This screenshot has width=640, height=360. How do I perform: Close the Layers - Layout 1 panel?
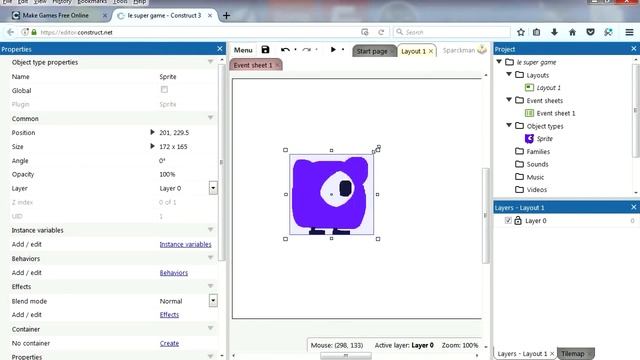click(633, 207)
